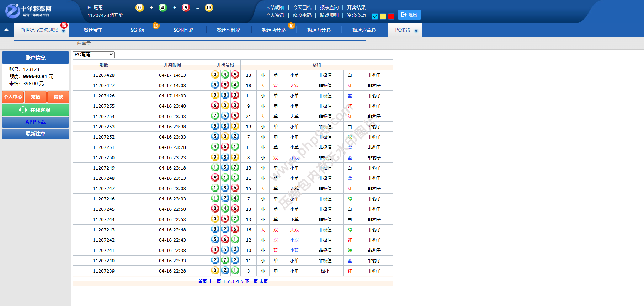
Task: Select the red theme color box
Action: tap(391, 16)
